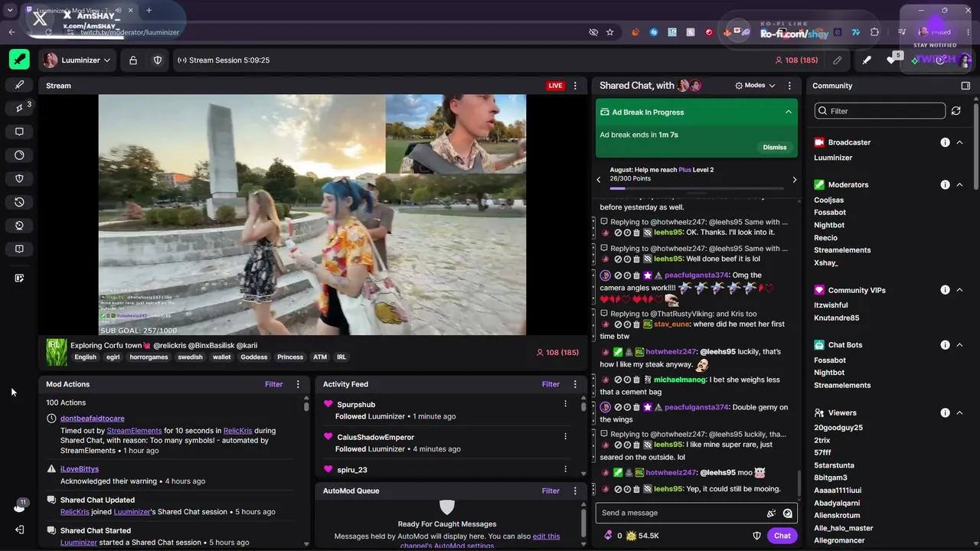Click the green Mod View sword logo
980x551 pixels.
19,60
